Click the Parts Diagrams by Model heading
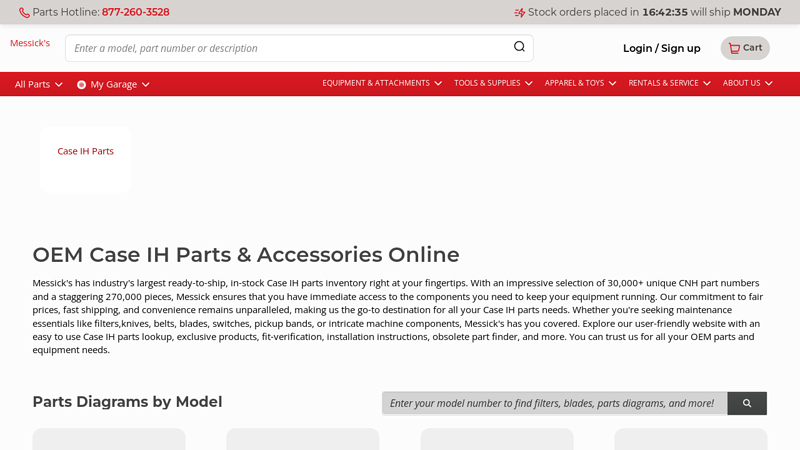 click(128, 402)
